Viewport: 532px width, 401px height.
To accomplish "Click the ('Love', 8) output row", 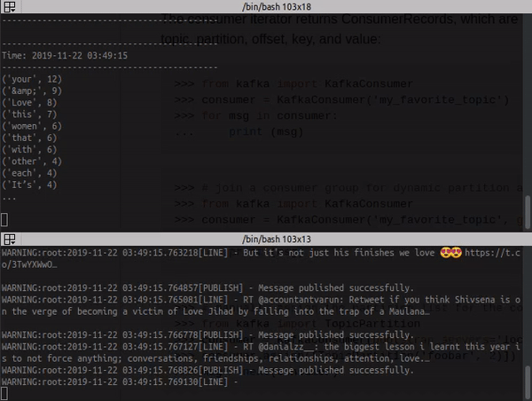I will tap(29, 103).
